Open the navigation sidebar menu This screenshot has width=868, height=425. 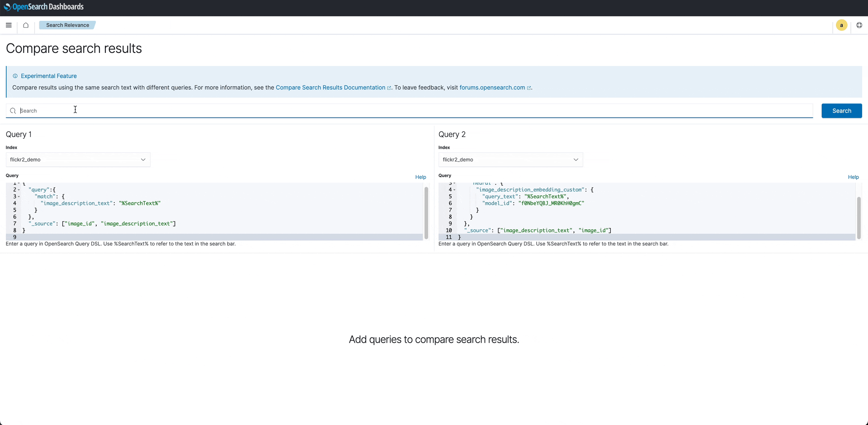point(8,25)
